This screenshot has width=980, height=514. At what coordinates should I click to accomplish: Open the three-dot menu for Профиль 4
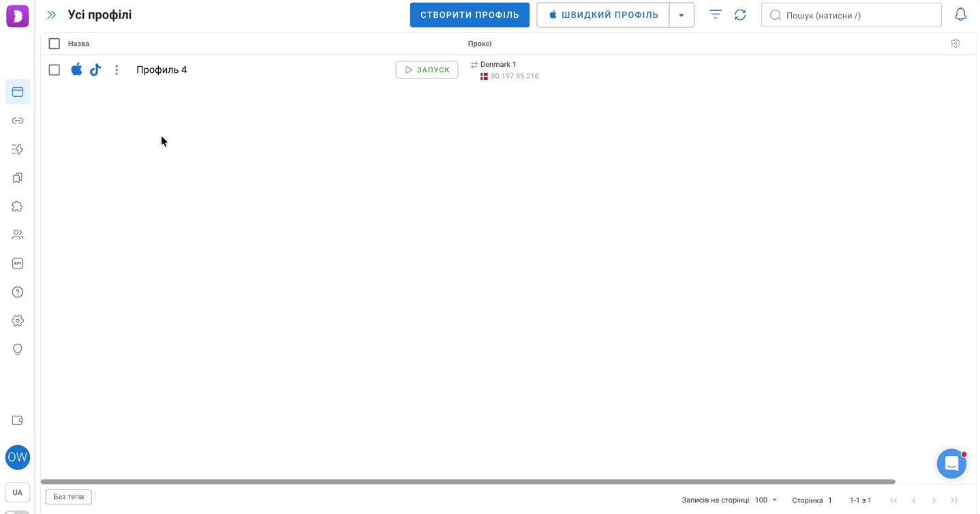click(x=117, y=70)
